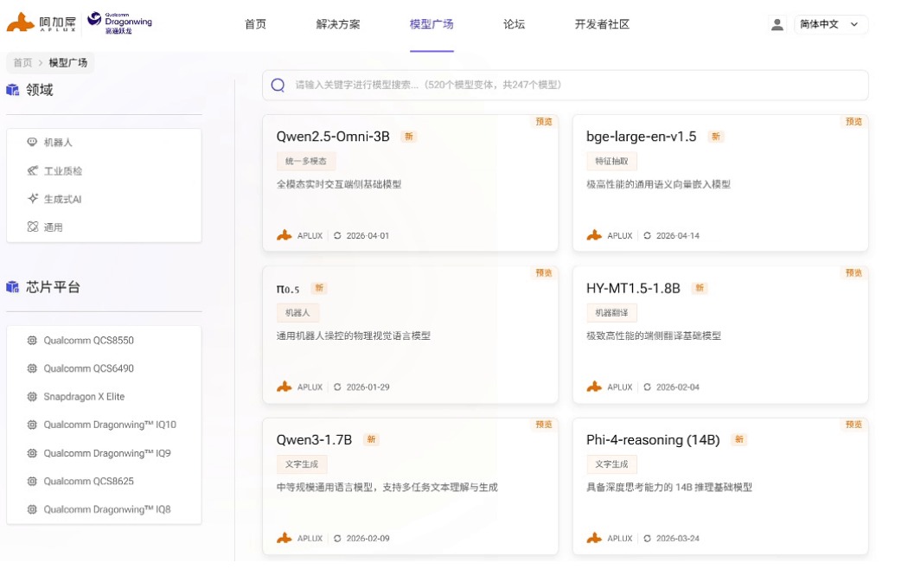The height and width of the screenshot is (588, 908).
Task: Click chip icon beside Dragonwing IQ10
Action: (x=32, y=425)
